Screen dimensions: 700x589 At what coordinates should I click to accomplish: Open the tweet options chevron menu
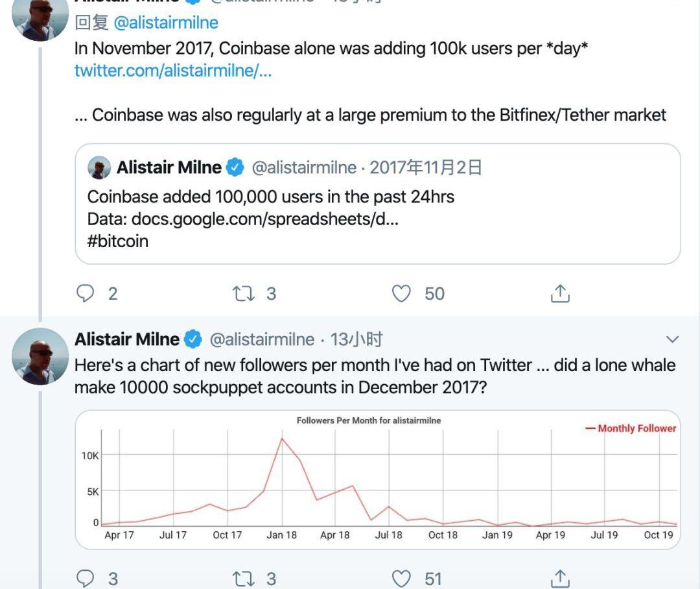tap(673, 339)
